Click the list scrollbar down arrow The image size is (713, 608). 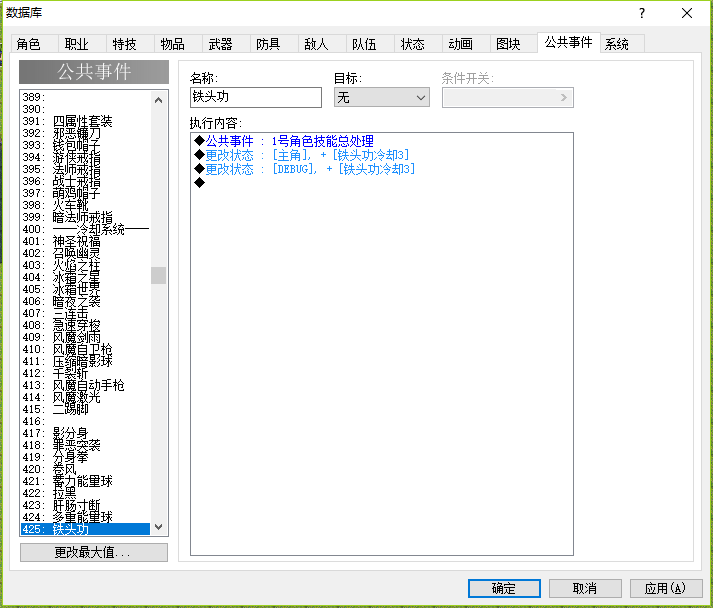pyautogui.click(x=158, y=527)
